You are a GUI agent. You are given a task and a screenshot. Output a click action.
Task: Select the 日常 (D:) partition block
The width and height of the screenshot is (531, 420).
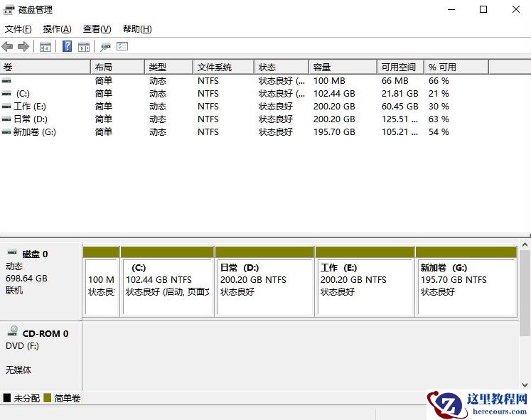(264, 281)
